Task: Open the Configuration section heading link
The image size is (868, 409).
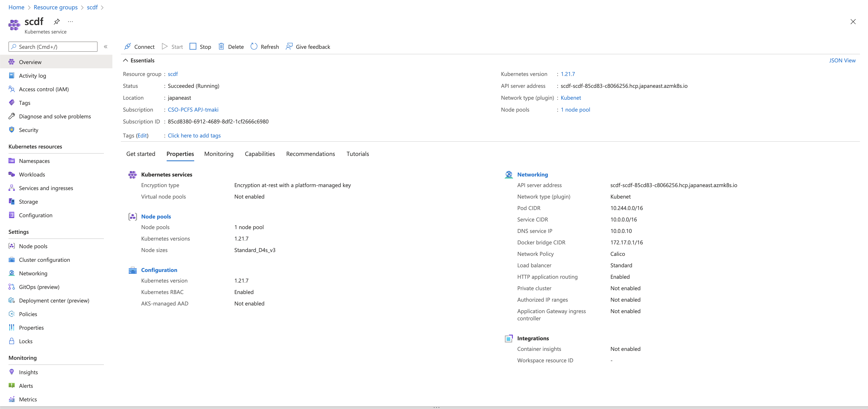Action: click(x=159, y=270)
